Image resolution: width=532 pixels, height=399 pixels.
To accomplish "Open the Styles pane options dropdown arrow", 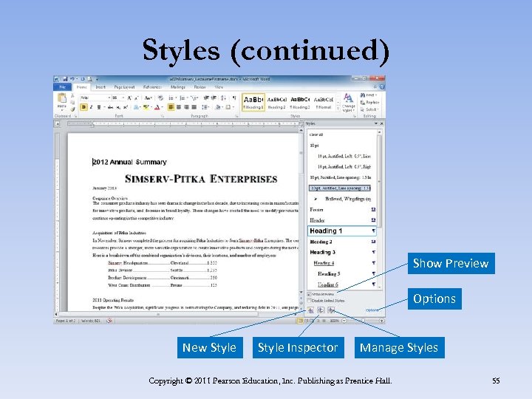I will pyautogui.click(x=375, y=124).
